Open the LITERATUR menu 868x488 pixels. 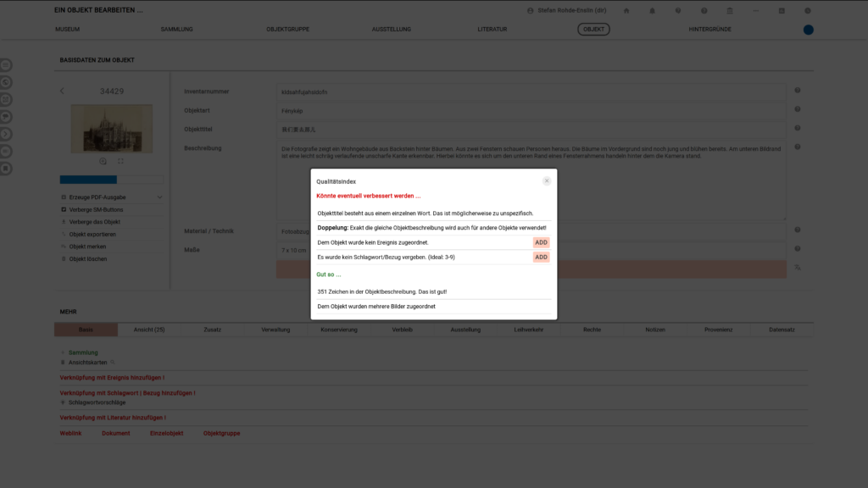click(x=492, y=30)
